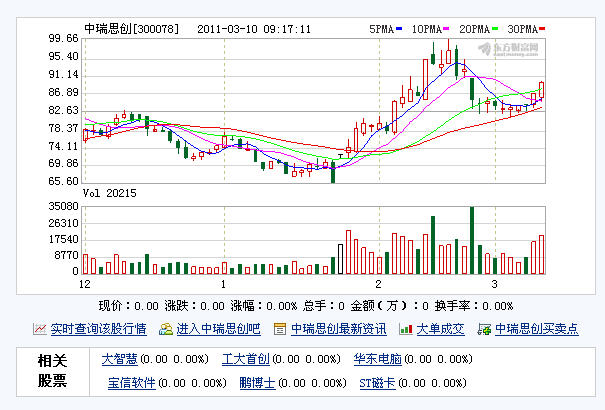Screen dimensions: 605x410
Task: Open related stock 宝信软件
Action: coord(132,383)
